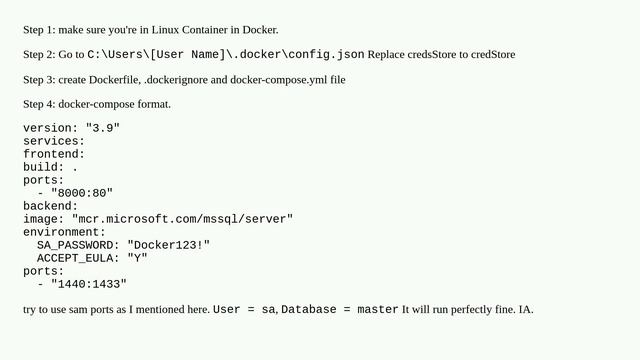Click the "1440:1433" port mapping
This screenshot has height=360, width=640.
coord(89,284)
